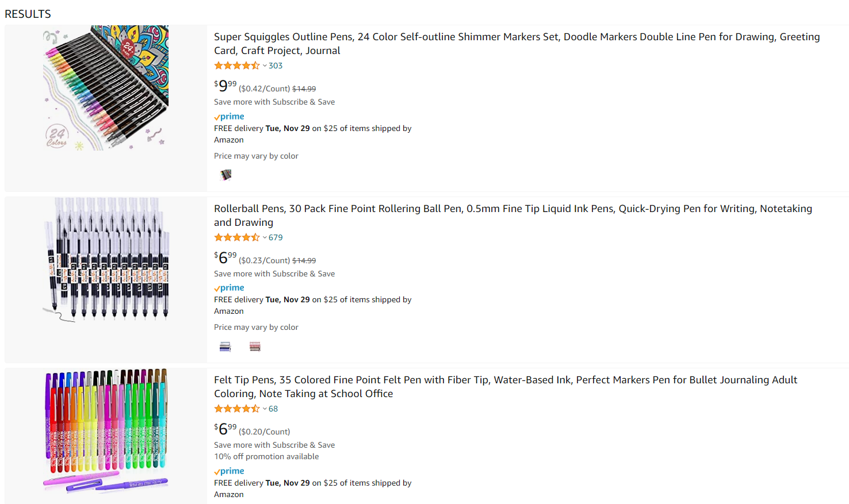This screenshot has width=849, height=504.
Task: Open the Felt Tip Pens 35 Colored title link
Action: (x=506, y=387)
